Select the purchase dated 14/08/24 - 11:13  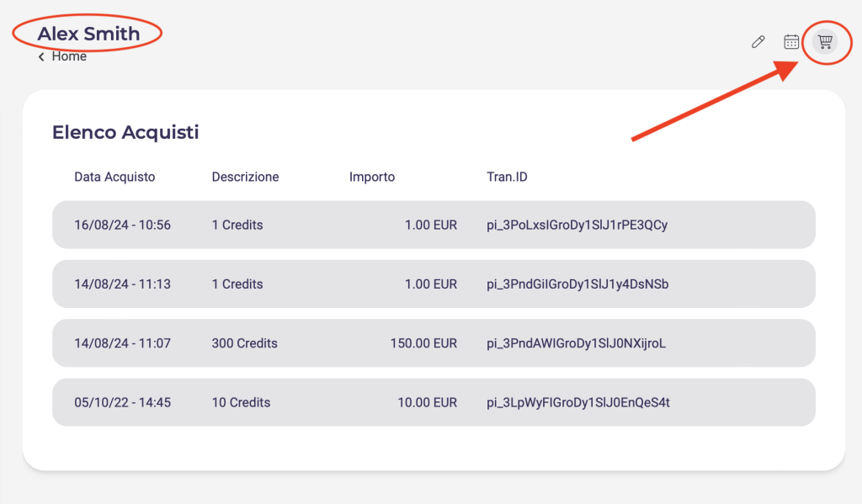coord(122,284)
